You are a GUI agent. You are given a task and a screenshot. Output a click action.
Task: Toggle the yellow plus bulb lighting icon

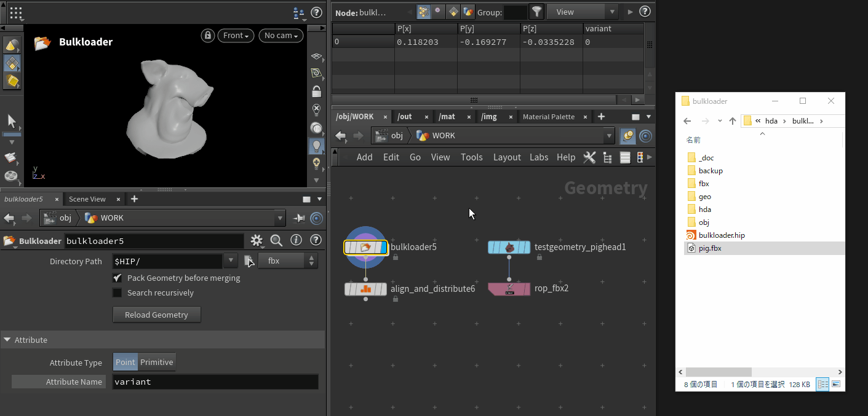click(317, 163)
